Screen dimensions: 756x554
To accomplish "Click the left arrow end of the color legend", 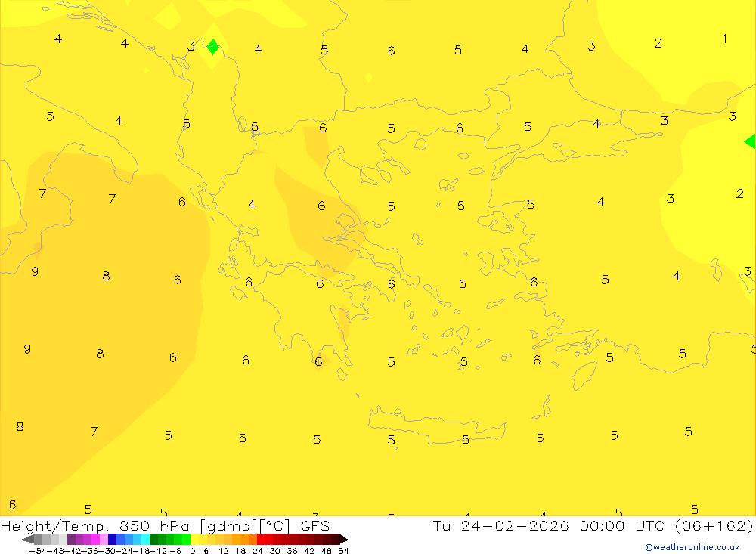I will 27,539.
